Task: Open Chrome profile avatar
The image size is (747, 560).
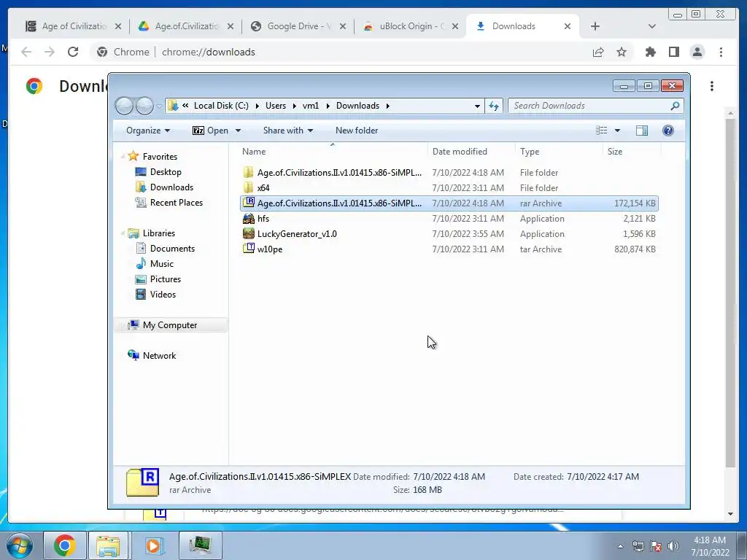Action: coord(697,52)
